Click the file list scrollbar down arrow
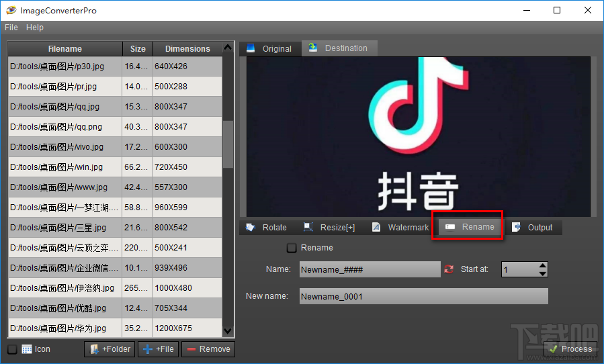 (x=228, y=331)
